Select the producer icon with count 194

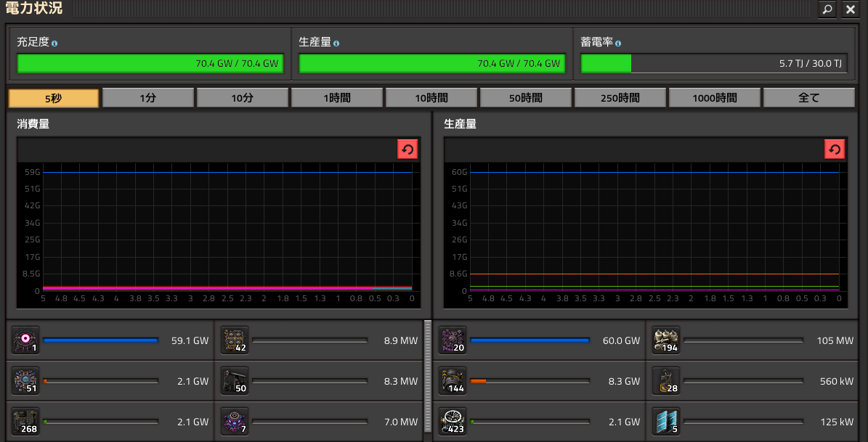pyautogui.click(x=666, y=340)
